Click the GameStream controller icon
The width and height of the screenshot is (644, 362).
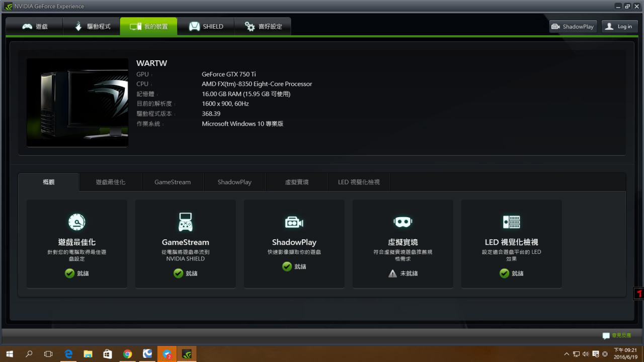tap(185, 222)
